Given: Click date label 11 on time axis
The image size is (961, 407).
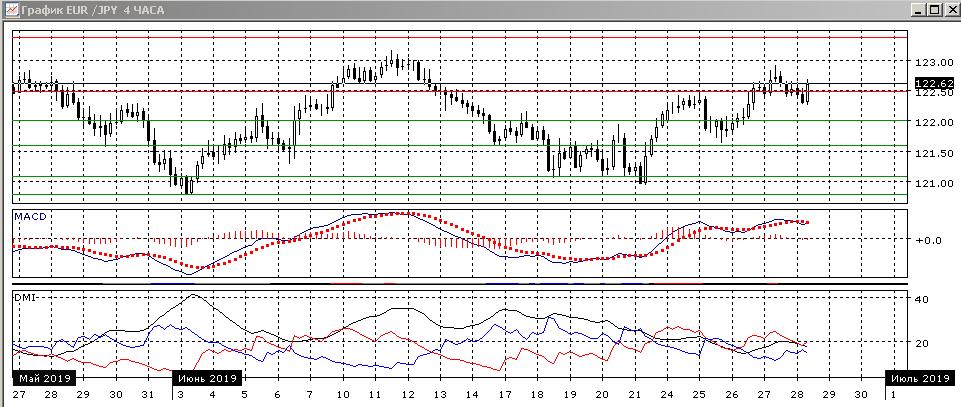Looking at the screenshot, I should [x=374, y=394].
